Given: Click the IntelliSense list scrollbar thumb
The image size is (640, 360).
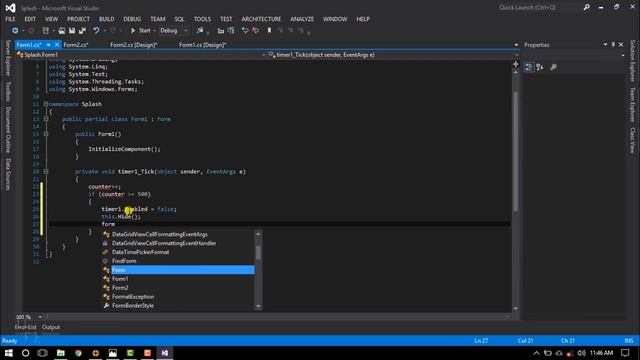Looking at the screenshot, I should pyautogui.click(x=258, y=252).
